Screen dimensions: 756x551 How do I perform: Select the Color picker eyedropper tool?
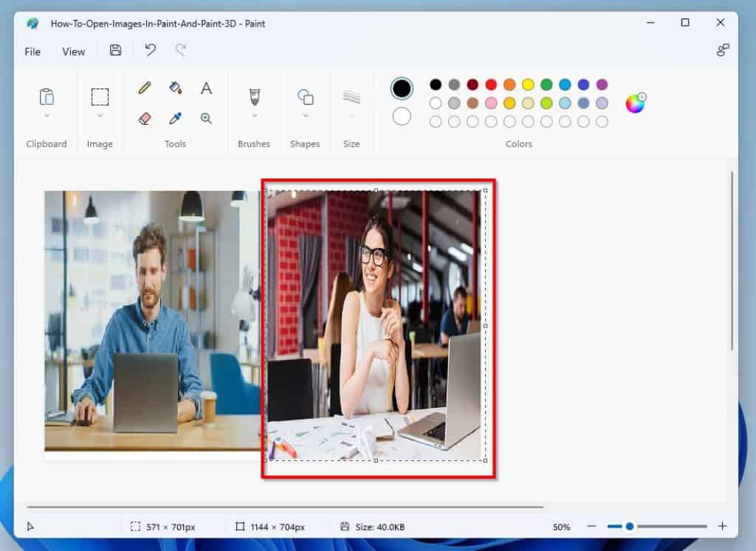pos(176,119)
